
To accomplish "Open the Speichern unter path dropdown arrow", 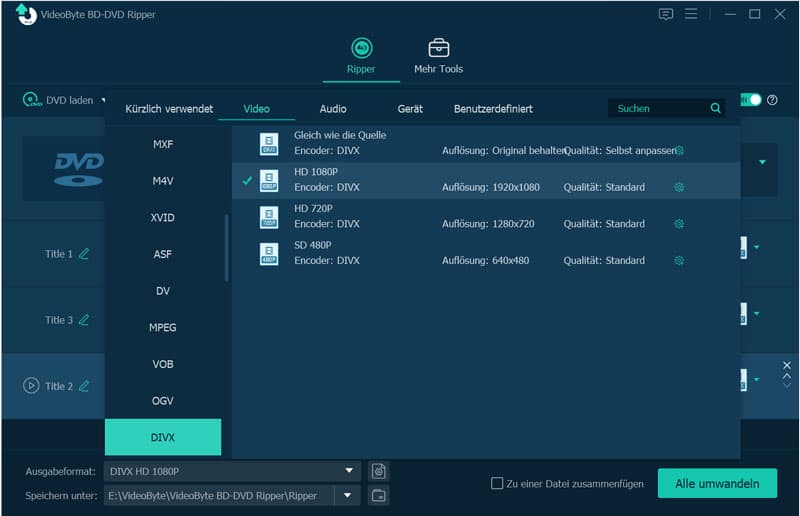I will tap(347, 495).
